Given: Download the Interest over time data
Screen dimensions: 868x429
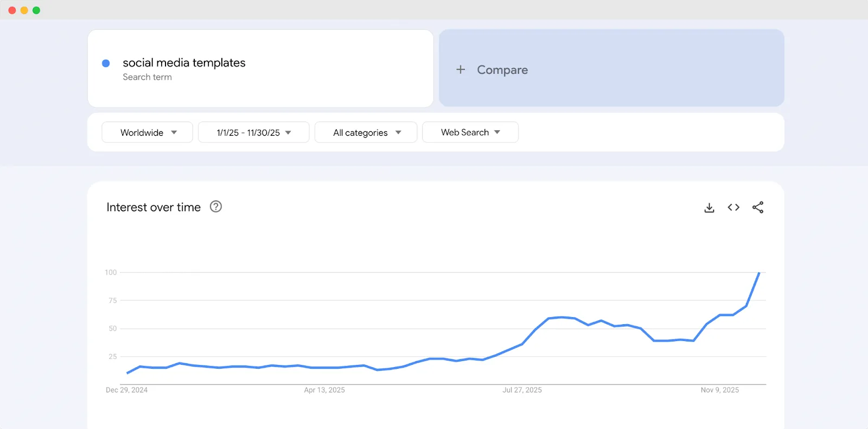Looking at the screenshot, I should pyautogui.click(x=709, y=207).
